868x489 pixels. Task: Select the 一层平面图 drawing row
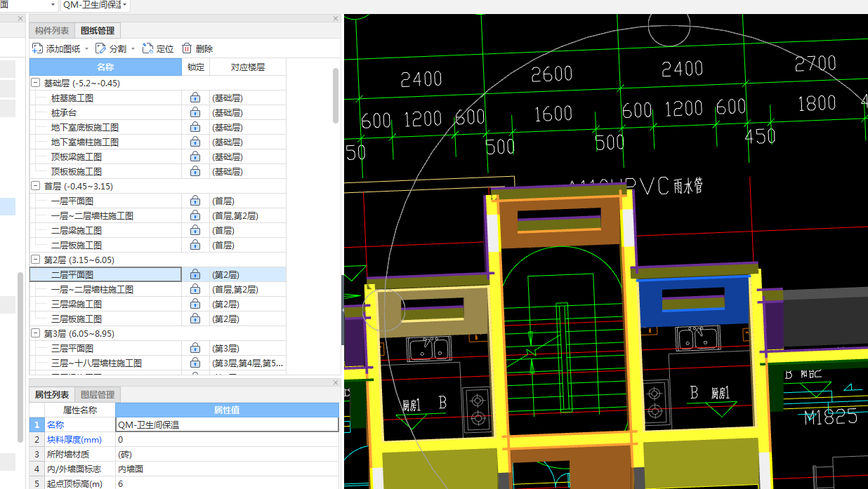[x=157, y=201]
